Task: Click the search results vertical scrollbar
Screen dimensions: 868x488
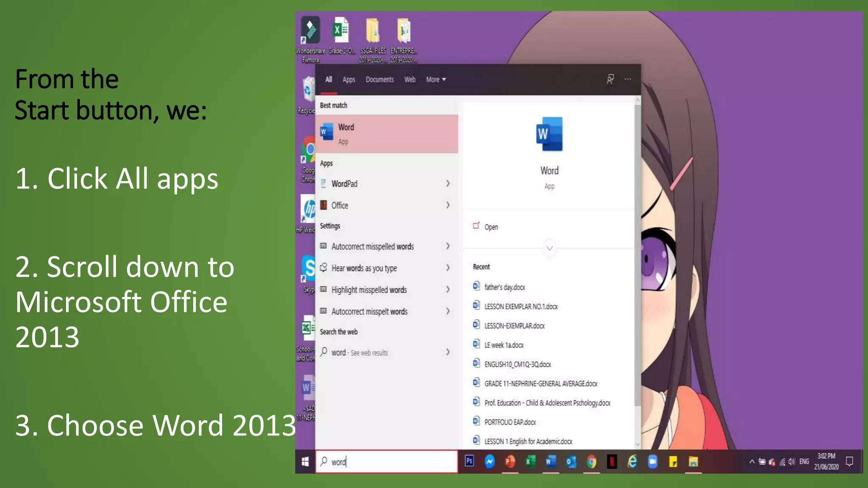Action: click(637, 254)
